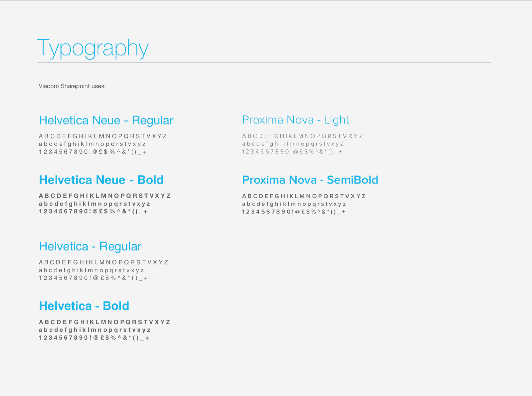Click the Proxima Nova - SemiBold heading

pos(310,180)
